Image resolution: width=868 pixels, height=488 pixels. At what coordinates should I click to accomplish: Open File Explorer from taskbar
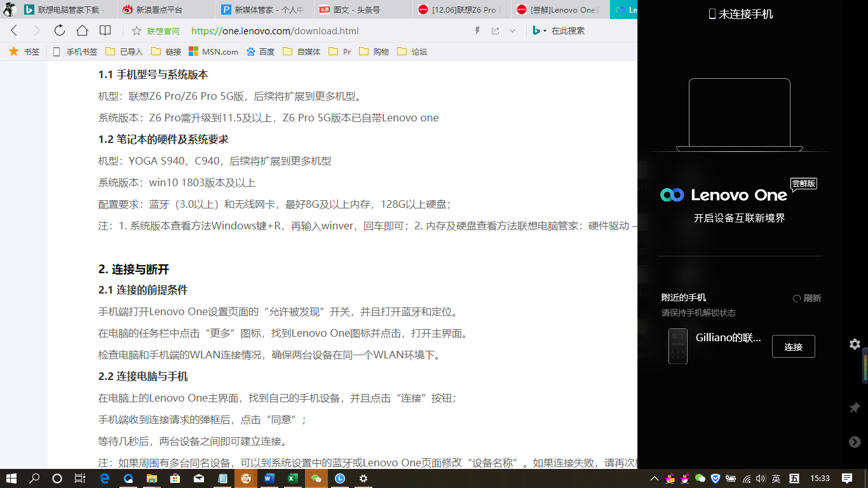151,478
